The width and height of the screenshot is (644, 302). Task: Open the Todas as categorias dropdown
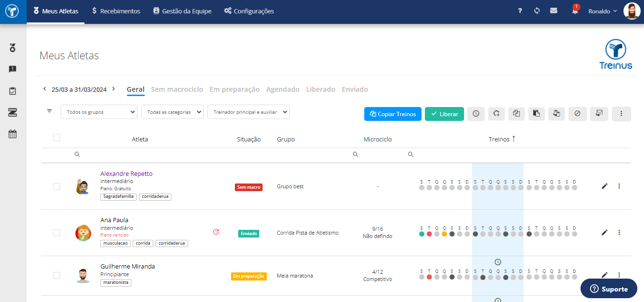[x=172, y=112]
